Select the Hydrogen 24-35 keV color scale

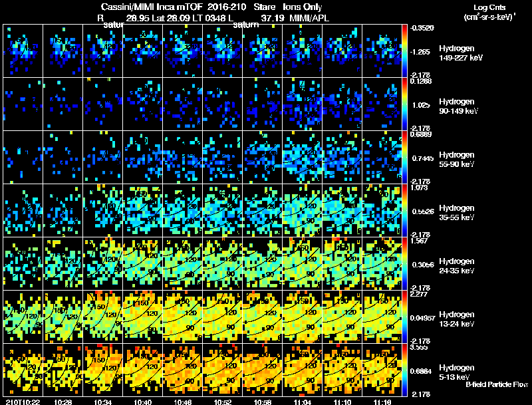tap(404, 263)
